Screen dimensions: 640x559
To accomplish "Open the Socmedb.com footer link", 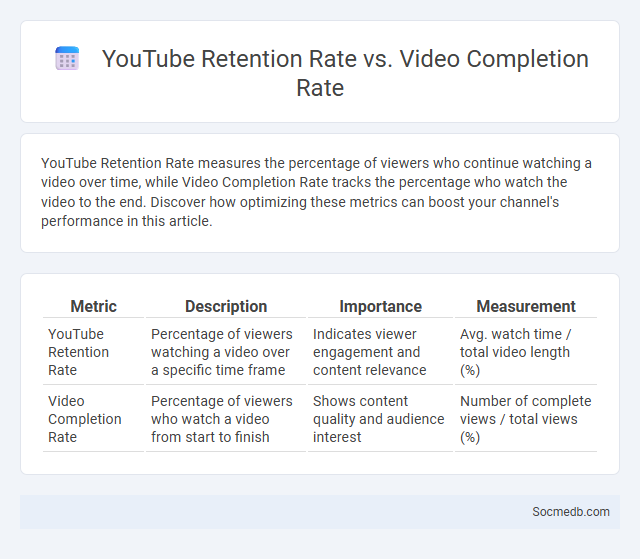I will coord(571,512).
